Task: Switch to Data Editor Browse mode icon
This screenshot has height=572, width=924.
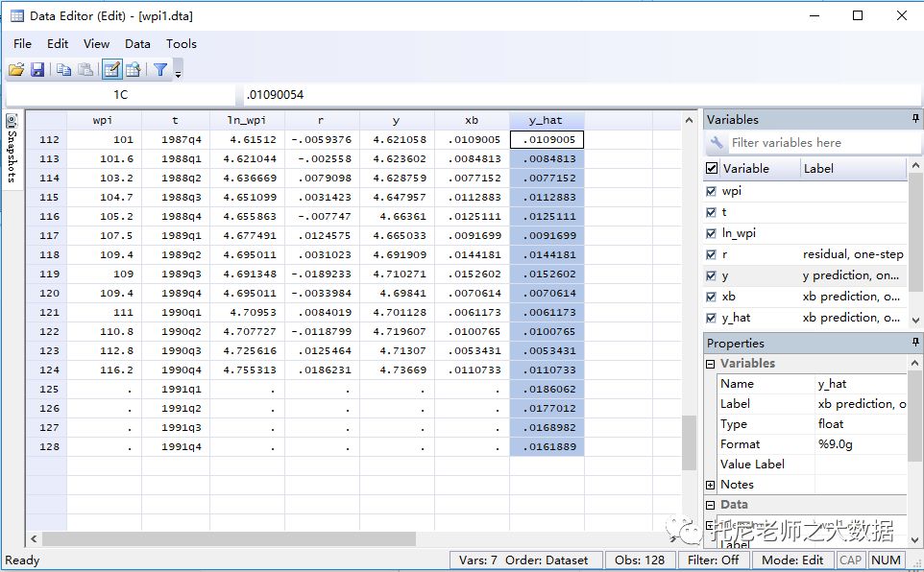Action: (x=134, y=70)
